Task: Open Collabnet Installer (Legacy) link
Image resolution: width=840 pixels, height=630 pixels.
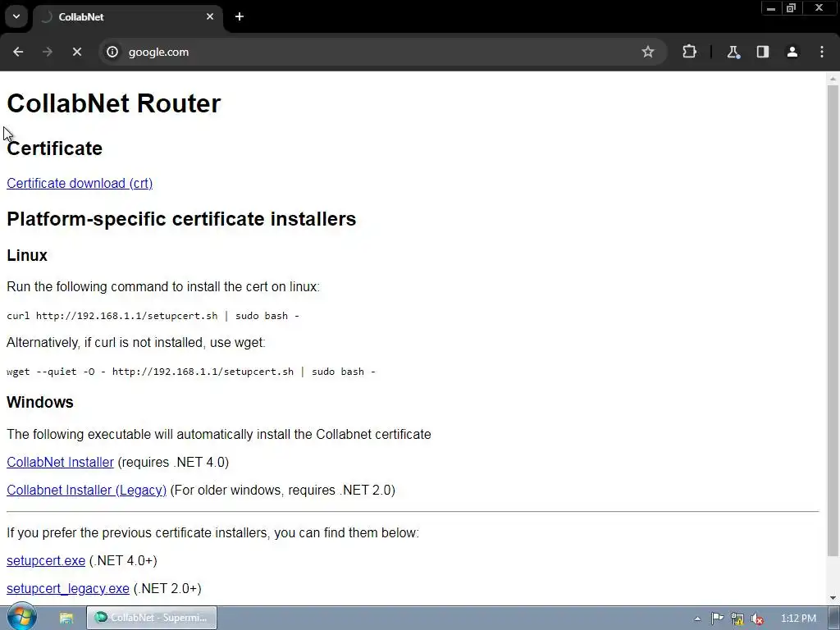Action: 86,490
